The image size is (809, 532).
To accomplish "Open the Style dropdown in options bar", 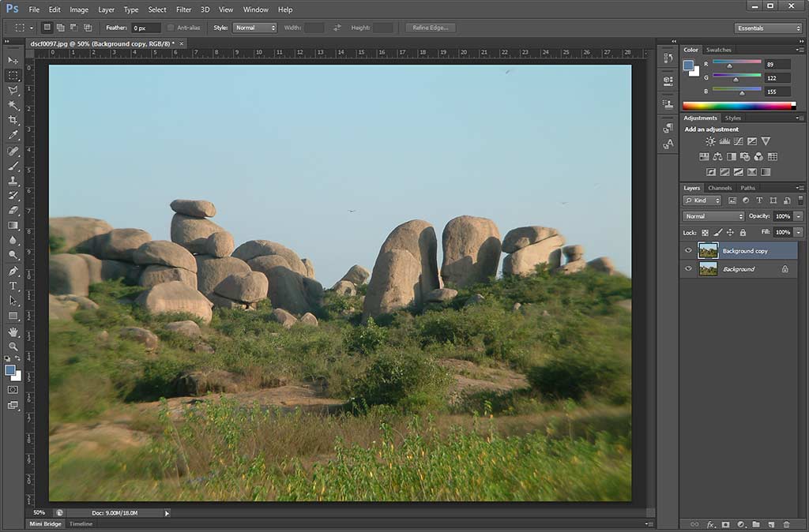I will point(255,28).
